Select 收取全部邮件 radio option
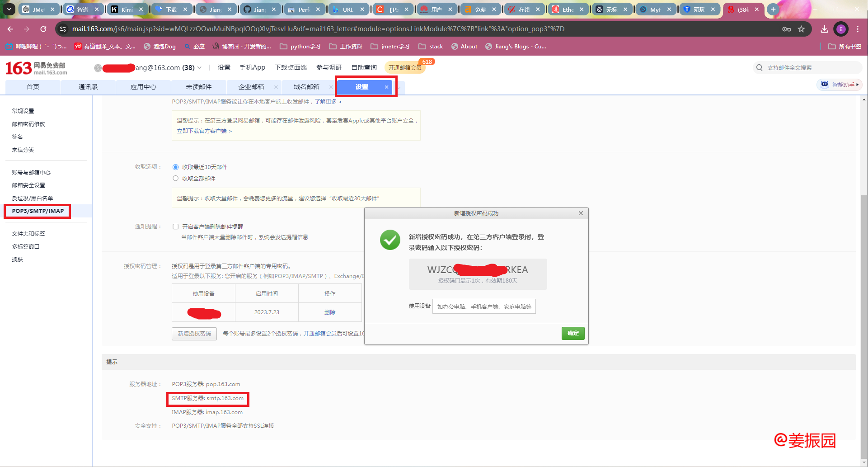 [x=175, y=179]
